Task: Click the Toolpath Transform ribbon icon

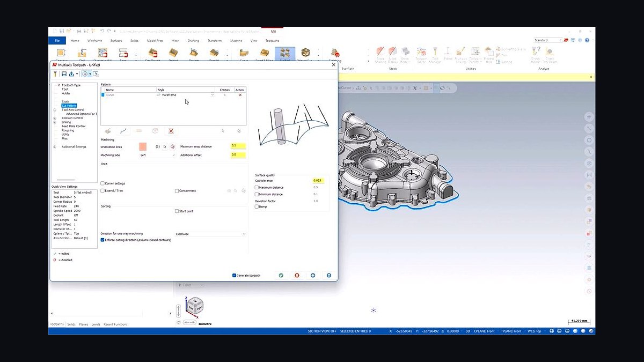Action: pyautogui.click(x=475, y=54)
